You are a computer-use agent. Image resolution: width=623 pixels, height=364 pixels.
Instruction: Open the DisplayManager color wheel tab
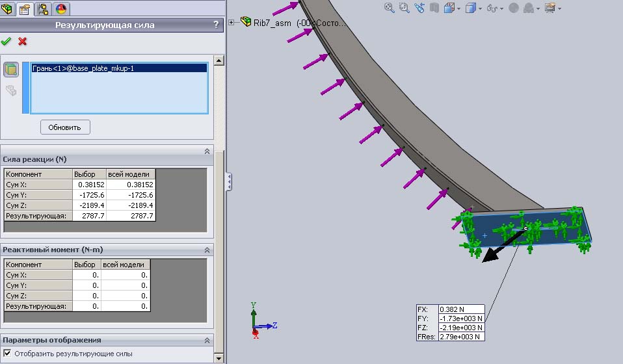[61, 8]
